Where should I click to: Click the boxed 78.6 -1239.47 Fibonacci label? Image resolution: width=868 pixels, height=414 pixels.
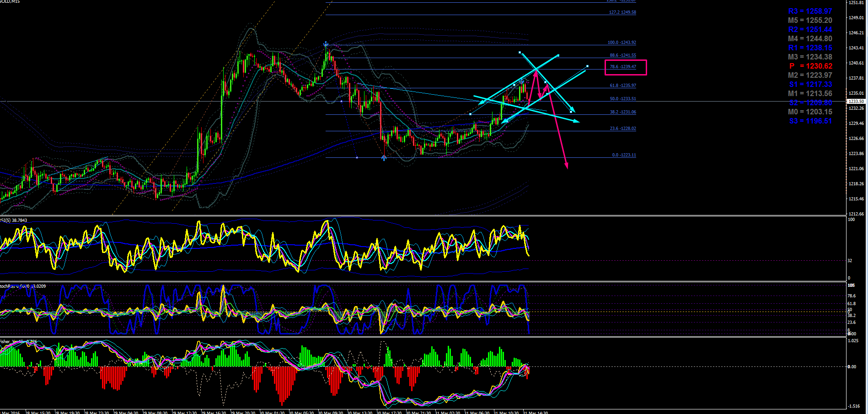[x=623, y=67]
